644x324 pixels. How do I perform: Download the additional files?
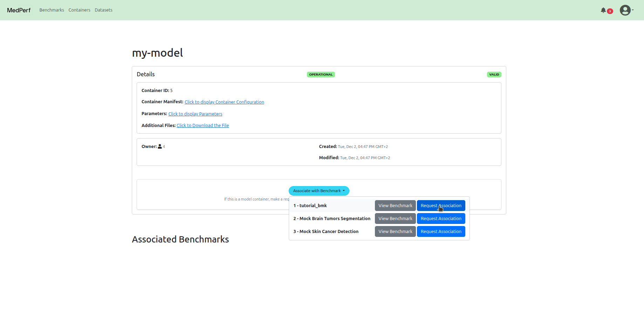coord(203,126)
